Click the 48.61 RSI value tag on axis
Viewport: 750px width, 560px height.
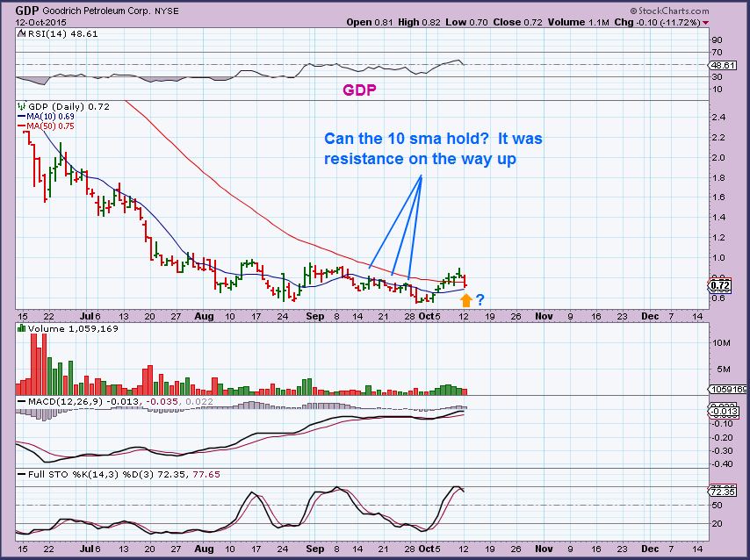723,65
